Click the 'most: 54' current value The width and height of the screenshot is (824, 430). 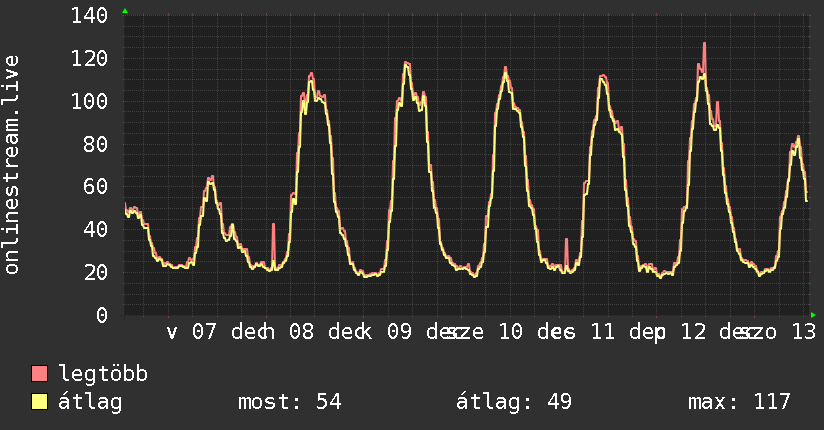pos(290,402)
